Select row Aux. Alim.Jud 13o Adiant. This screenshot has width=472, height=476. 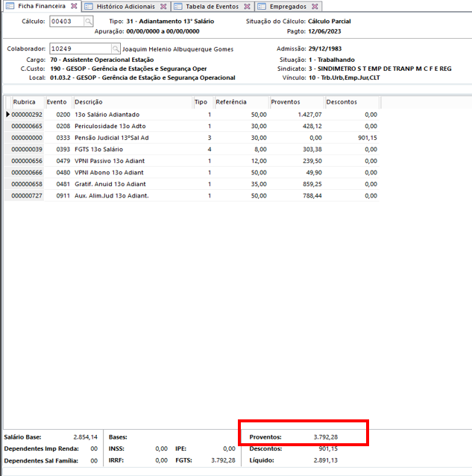click(192, 196)
